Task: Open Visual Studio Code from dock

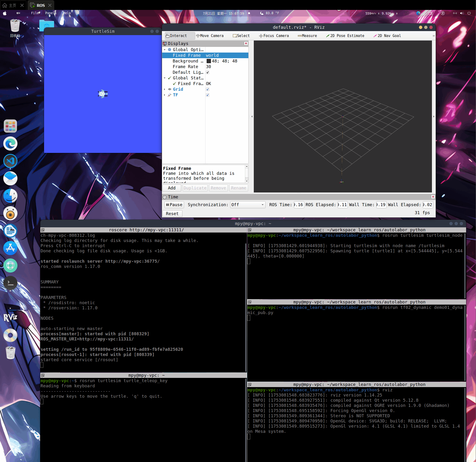Action: tap(10, 161)
